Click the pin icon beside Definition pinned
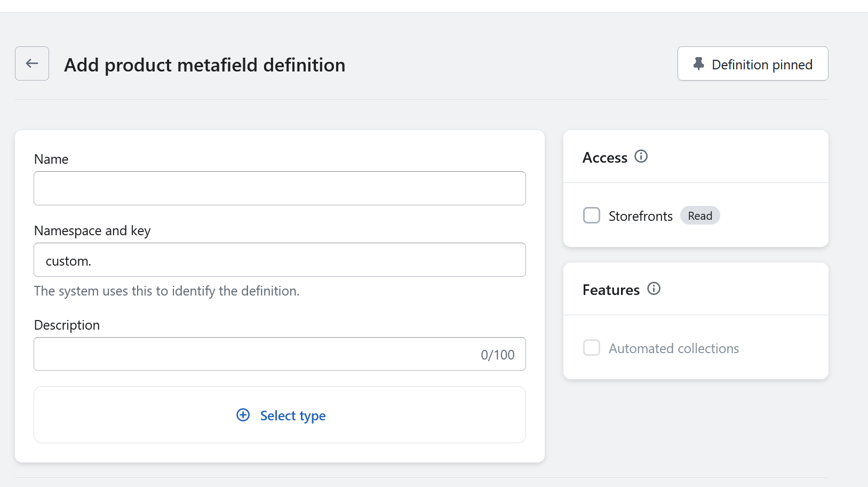This screenshot has width=868, height=487. tap(698, 64)
